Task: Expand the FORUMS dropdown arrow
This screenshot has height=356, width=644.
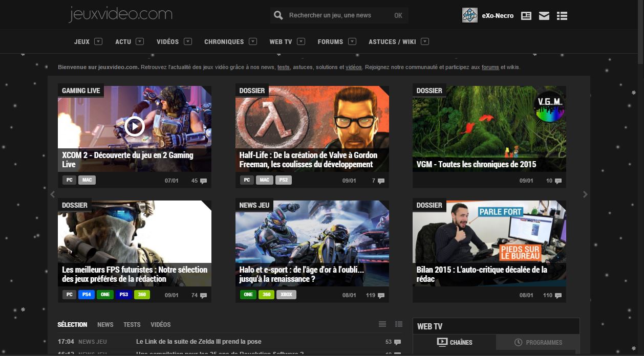Action: pyautogui.click(x=352, y=41)
